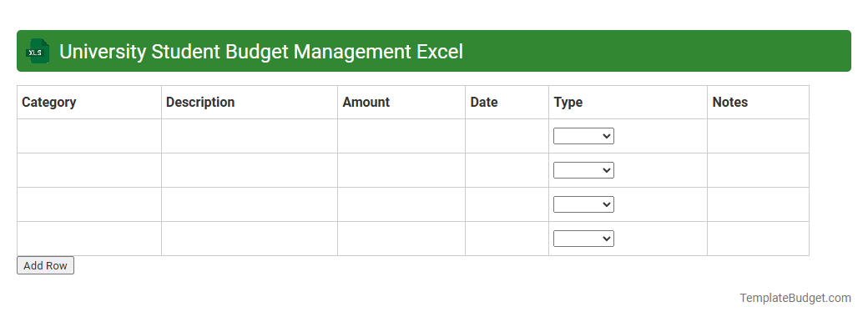Select the Category column header
The height and width of the screenshot is (322, 868).
coord(89,103)
